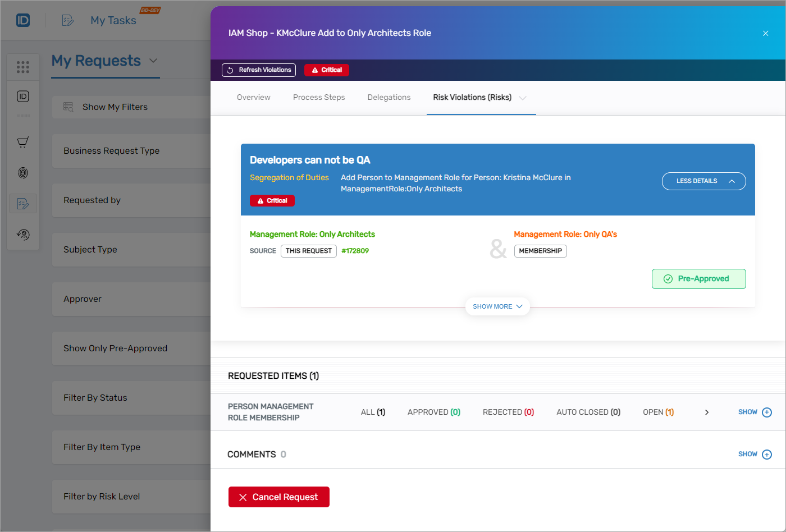This screenshot has width=786, height=532.
Task: Expand SHOW MORE on the violation card
Action: tap(497, 306)
